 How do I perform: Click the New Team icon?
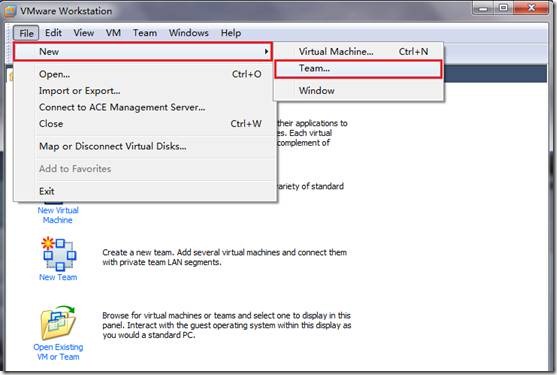click(59, 254)
